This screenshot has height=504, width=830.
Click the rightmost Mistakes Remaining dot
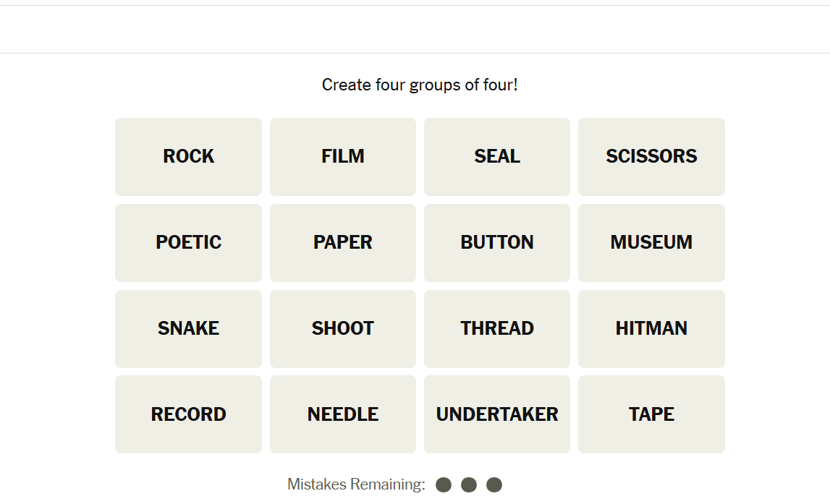pos(494,484)
